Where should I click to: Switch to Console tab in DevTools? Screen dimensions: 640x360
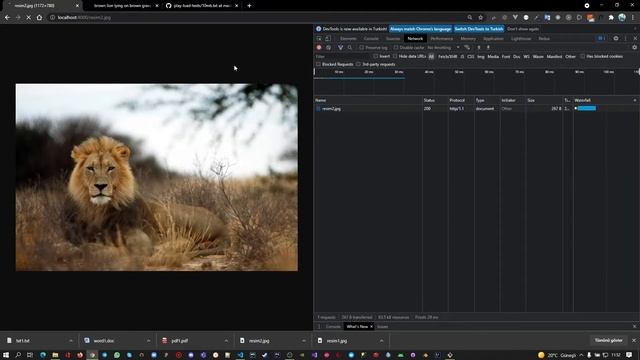tap(371, 38)
